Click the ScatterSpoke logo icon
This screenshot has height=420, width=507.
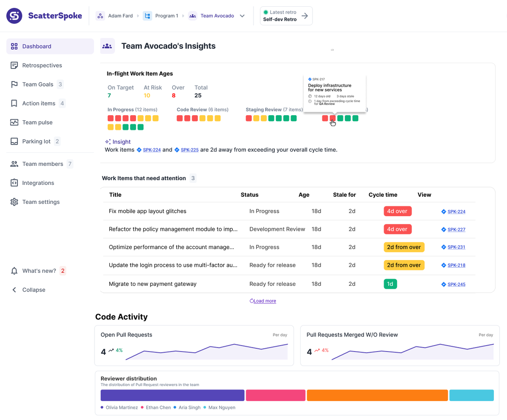(x=14, y=15)
